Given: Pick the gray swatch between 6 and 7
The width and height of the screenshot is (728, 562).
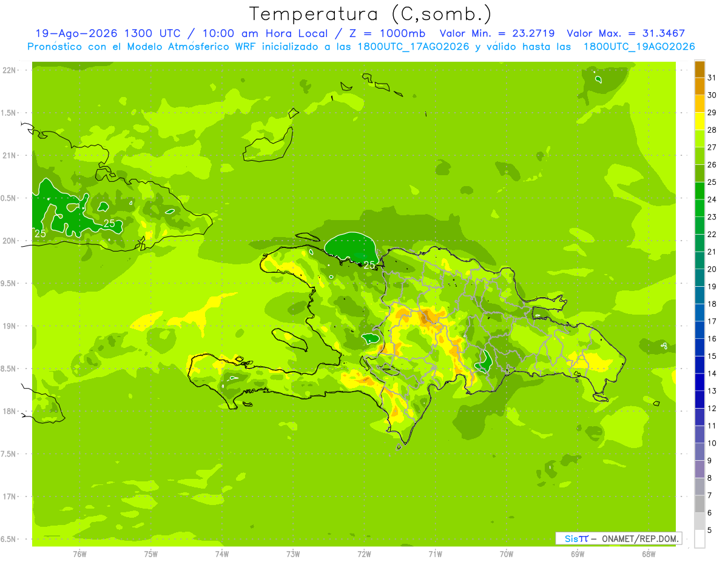Looking at the screenshot, I should [699, 504].
